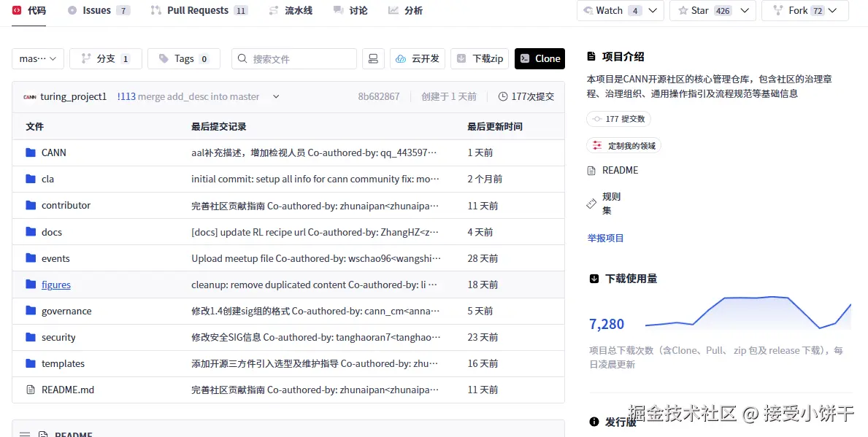Open the docs folder

(52, 232)
